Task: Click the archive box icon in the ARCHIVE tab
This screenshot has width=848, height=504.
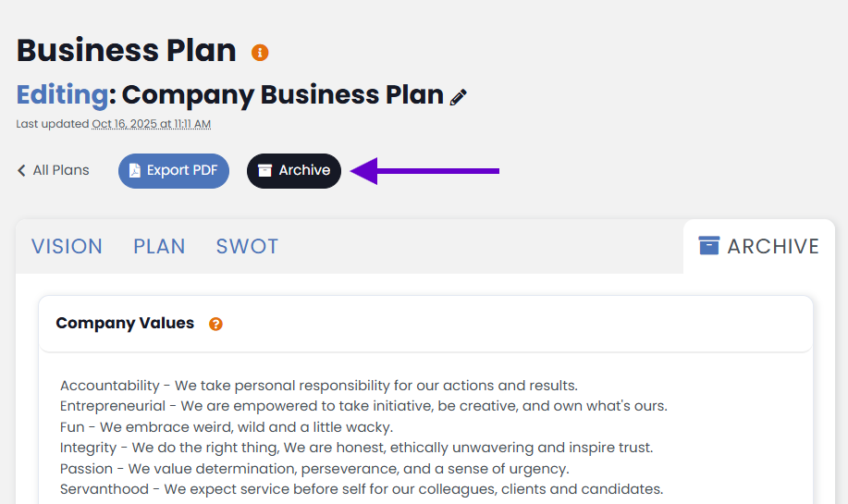Action: pos(709,246)
